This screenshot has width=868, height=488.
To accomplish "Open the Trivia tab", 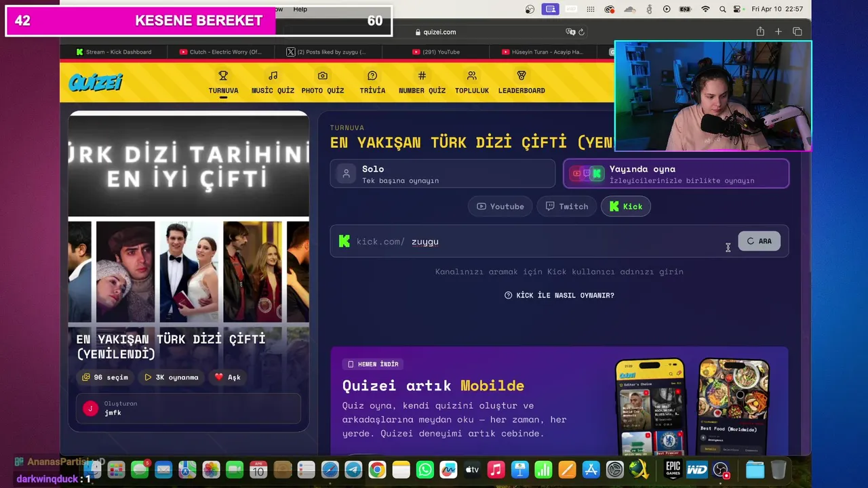I will coord(372,83).
